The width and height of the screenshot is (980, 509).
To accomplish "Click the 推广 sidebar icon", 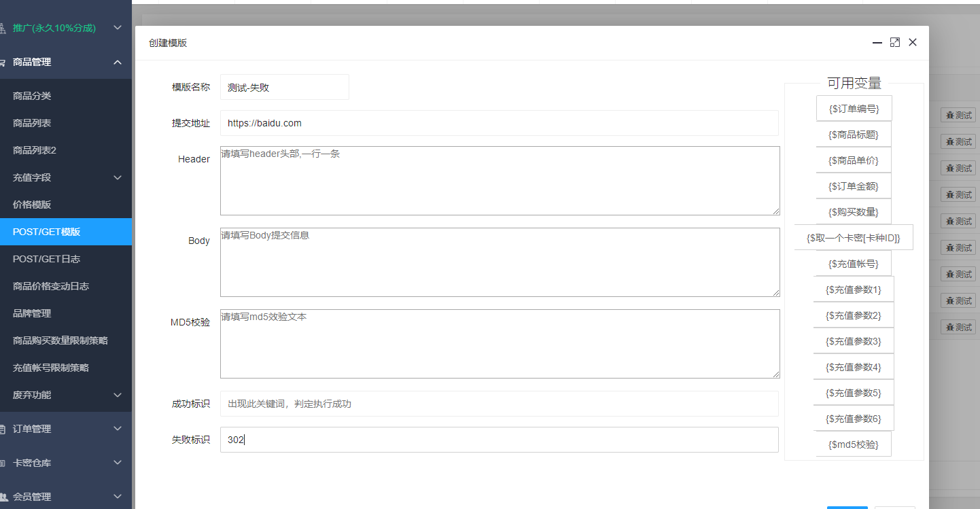I will (3, 28).
